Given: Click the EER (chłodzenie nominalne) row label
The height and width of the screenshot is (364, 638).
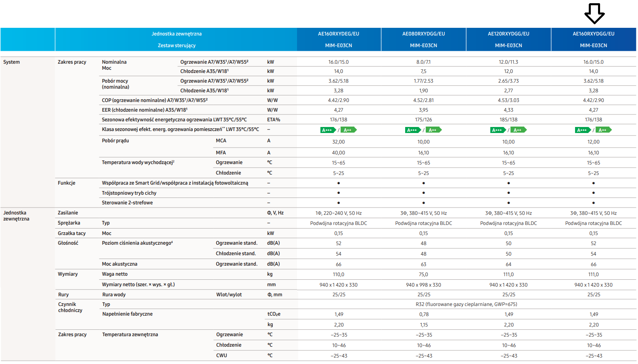Looking at the screenshot, I should pyautogui.click(x=144, y=110).
